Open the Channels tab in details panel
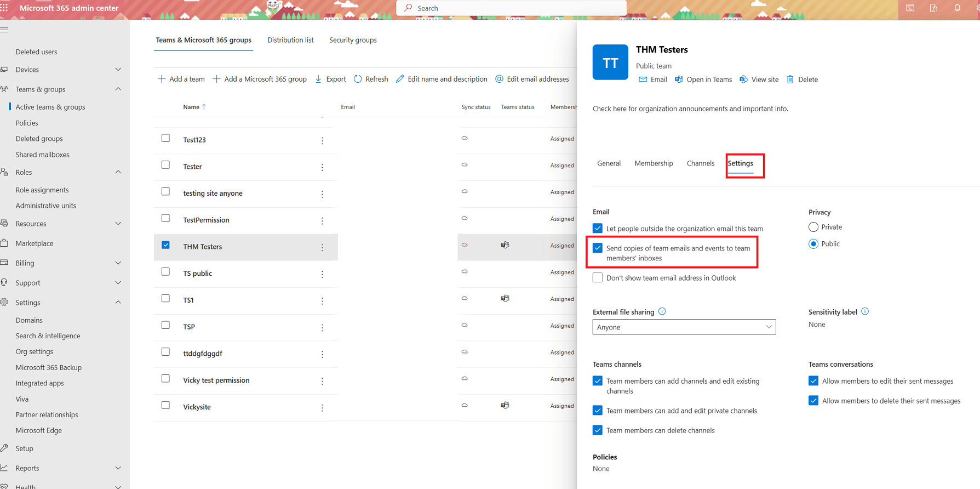The image size is (980, 489). 701,163
